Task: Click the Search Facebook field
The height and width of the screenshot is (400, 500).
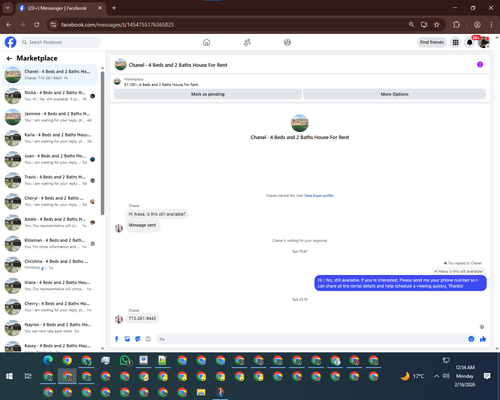Action: [60, 42]
